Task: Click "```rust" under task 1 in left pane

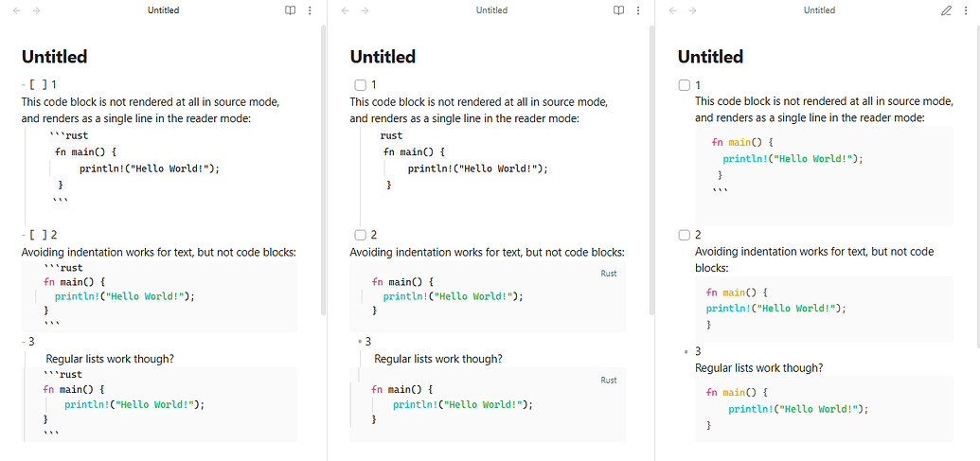Action: [69, 135]
